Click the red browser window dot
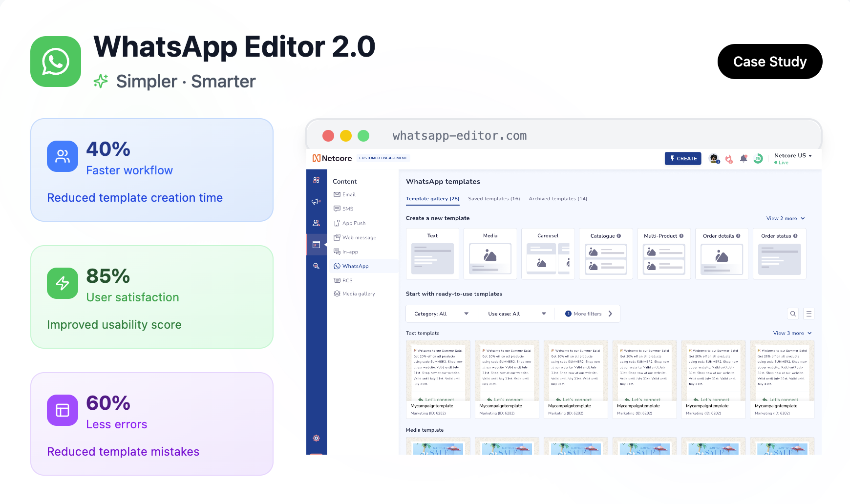 pyautogui.click(x=328, y=136)
